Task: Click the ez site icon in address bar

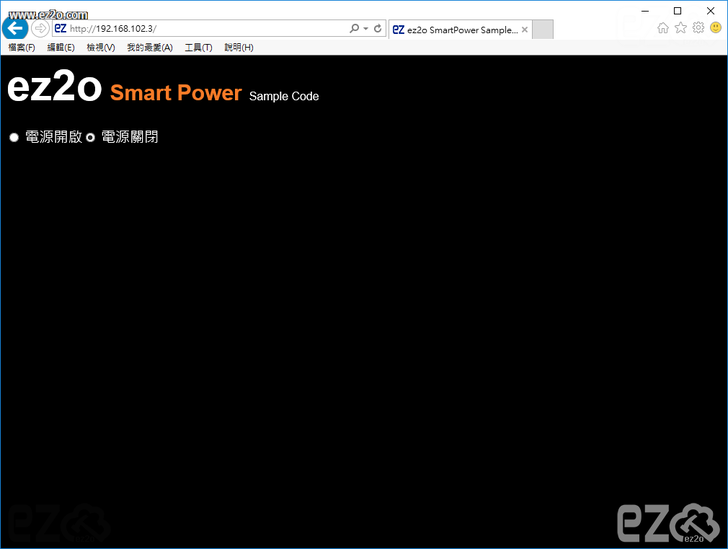Action: point(60,28)
